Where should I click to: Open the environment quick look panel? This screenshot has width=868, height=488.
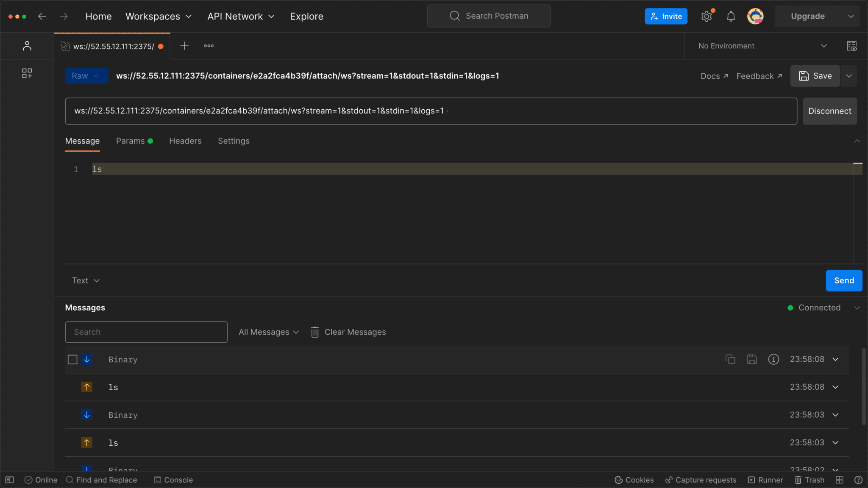[852, 46]
